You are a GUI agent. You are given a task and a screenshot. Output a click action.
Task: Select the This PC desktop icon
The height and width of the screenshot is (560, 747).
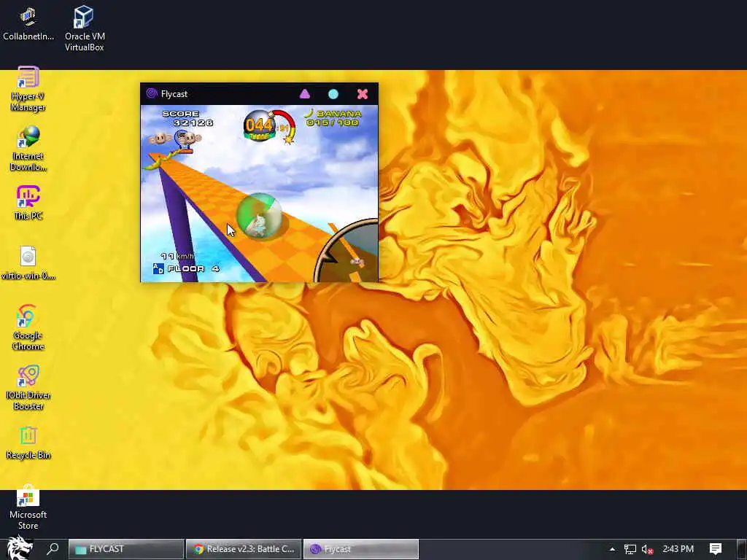tap(28, 203)
